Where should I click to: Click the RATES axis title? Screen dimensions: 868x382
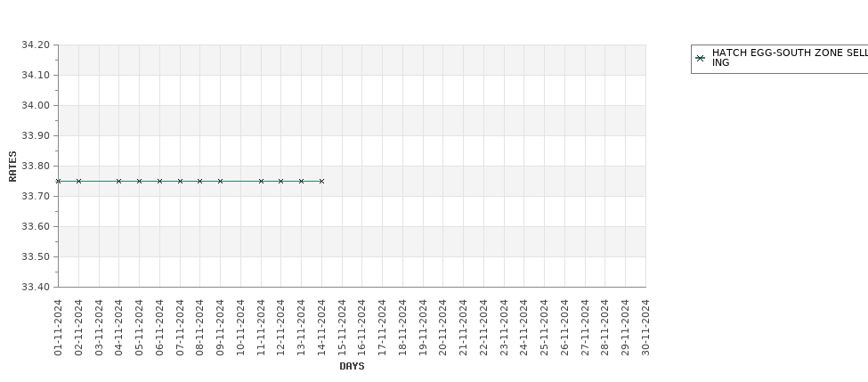pos(12,167)
